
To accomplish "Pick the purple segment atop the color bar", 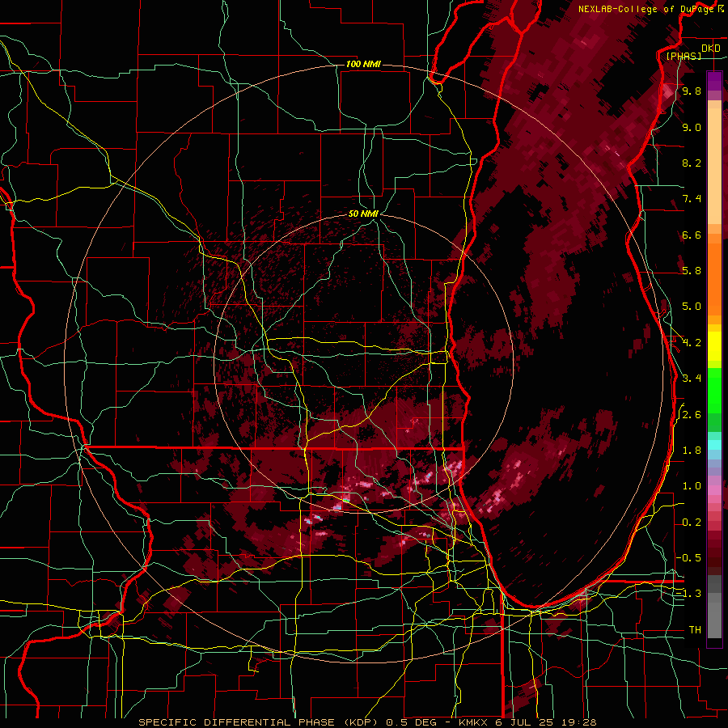I will [714, 81].
